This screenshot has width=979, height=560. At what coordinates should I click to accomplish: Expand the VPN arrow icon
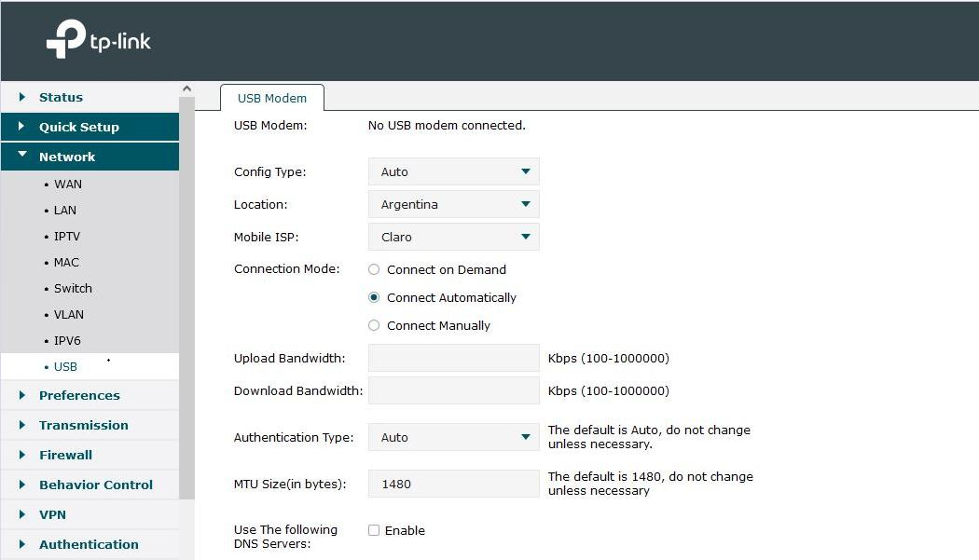(22, 514)
